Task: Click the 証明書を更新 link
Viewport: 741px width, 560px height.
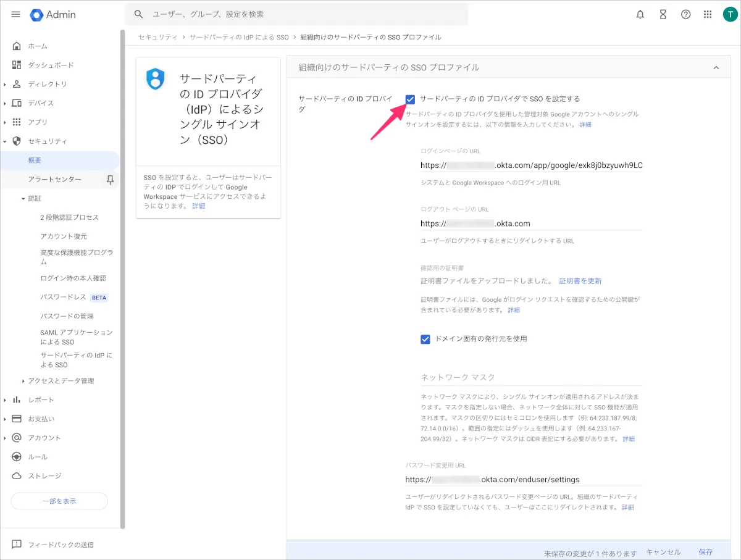Action: coord(580,281)
